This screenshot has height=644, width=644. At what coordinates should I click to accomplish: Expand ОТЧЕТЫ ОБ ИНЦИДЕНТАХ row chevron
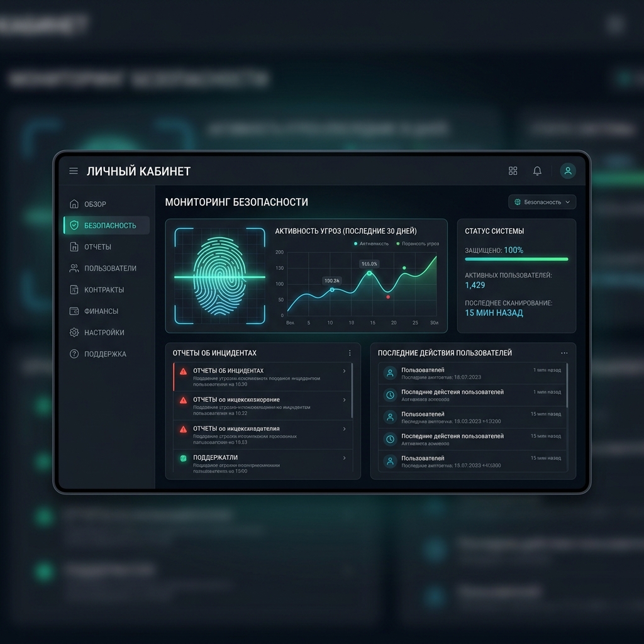[344, 371]
